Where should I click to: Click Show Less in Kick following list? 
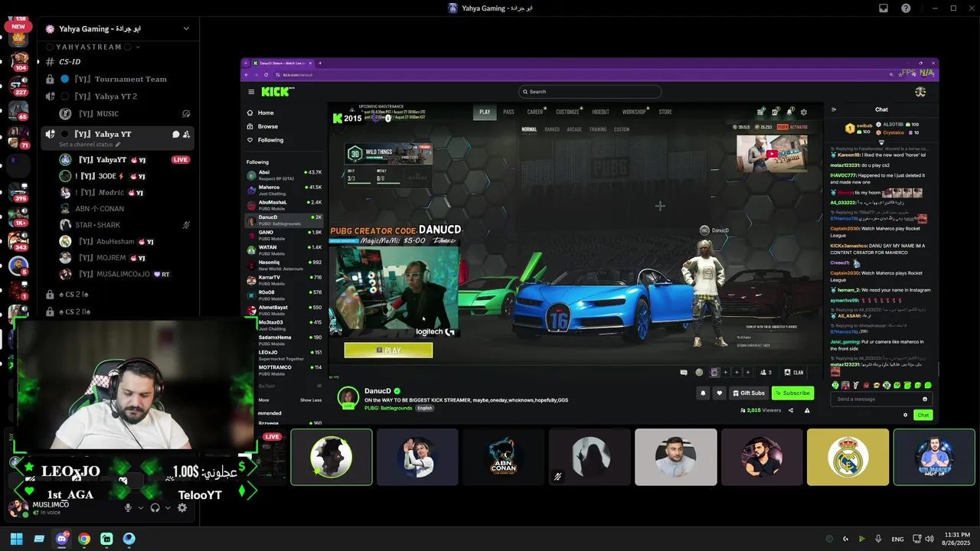pos(311,400)
